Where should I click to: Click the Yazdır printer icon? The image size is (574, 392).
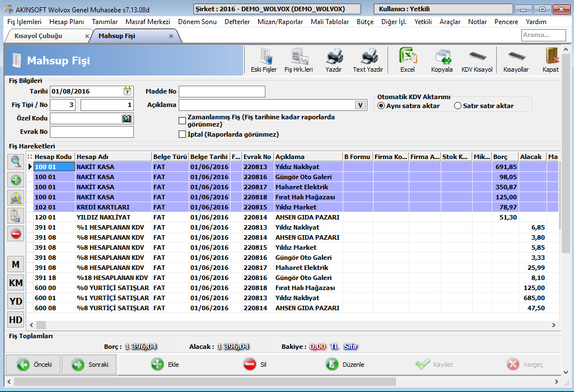tap(334, 60)
